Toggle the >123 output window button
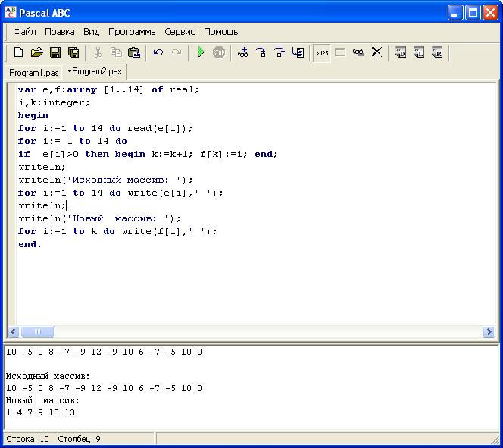This screenshot has width=503, height=448. tap(322, 52)
